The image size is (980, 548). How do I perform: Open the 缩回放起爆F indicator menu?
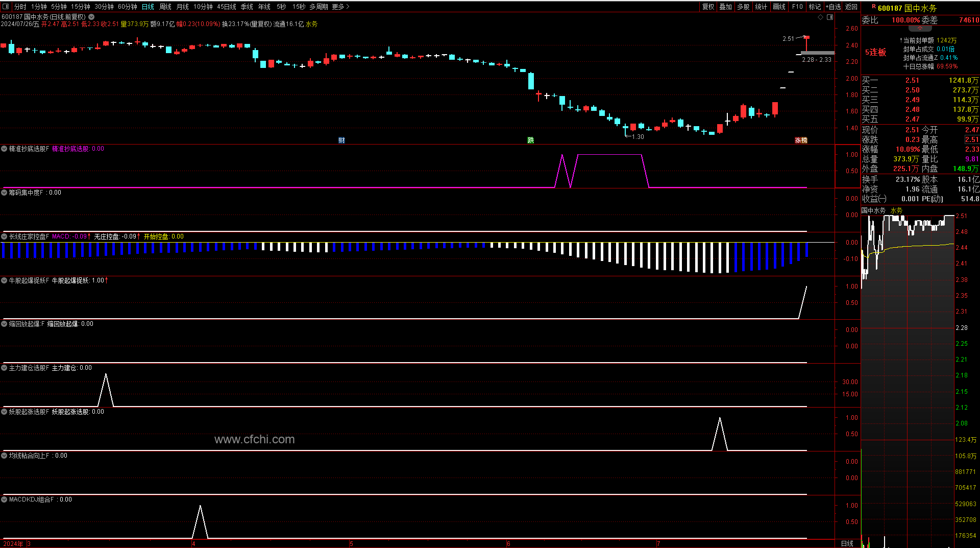click(4, 324)
